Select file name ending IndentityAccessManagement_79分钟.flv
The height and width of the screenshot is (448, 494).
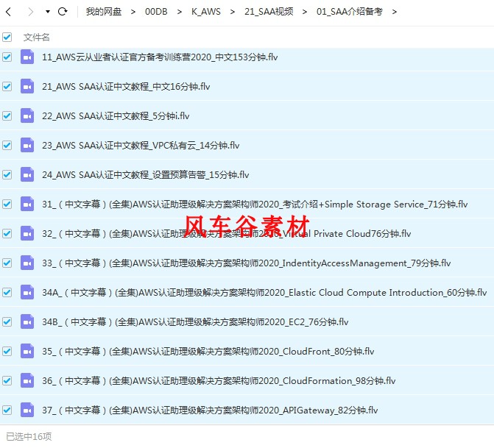click(247, 263)
